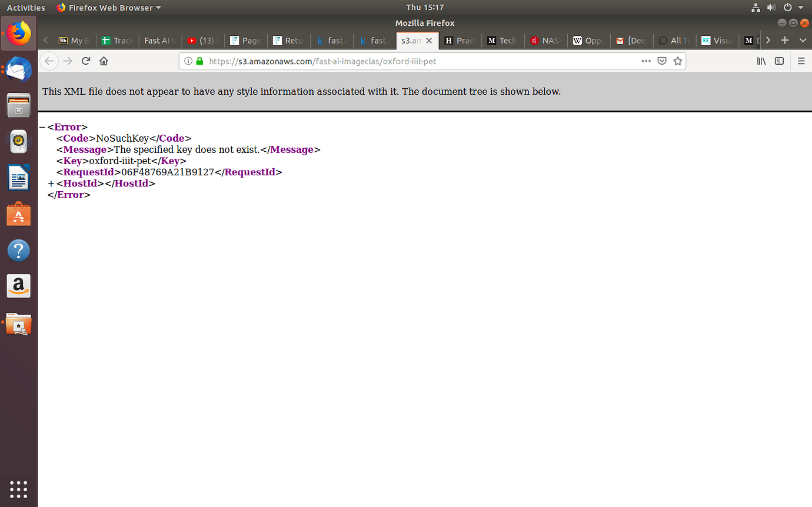Open Thunderbird Mail from the dock

[18, 70]
